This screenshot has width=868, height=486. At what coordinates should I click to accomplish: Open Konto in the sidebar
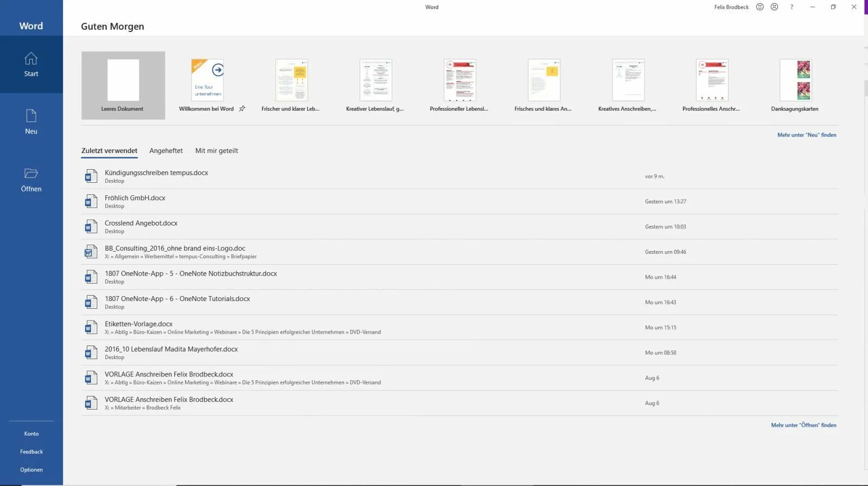pos(31,433)
